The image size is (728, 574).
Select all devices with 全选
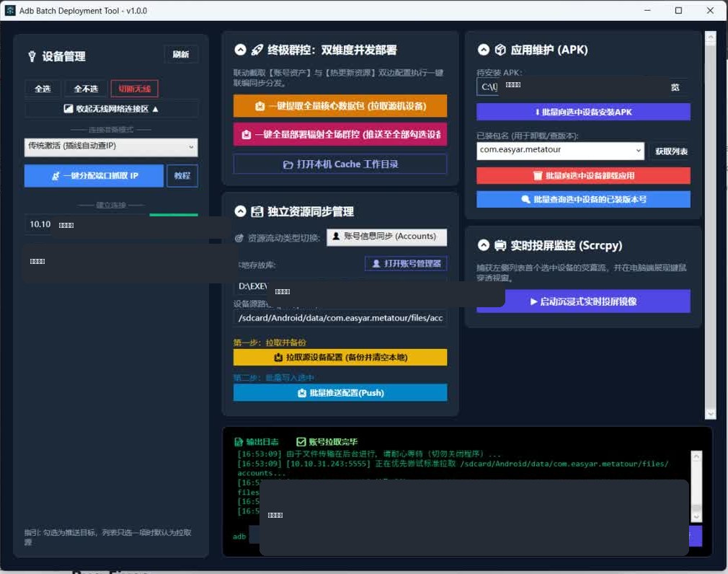43,89
